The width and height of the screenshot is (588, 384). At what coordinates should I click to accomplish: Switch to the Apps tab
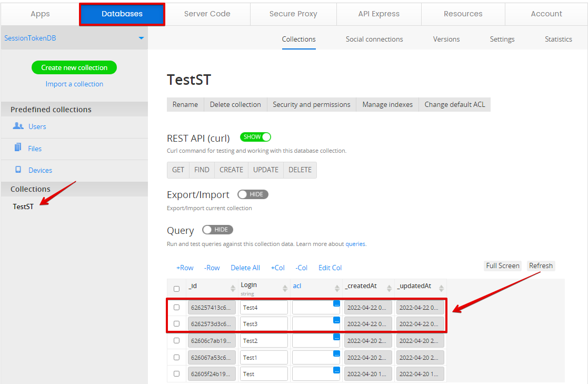click(x=40, y=14)
